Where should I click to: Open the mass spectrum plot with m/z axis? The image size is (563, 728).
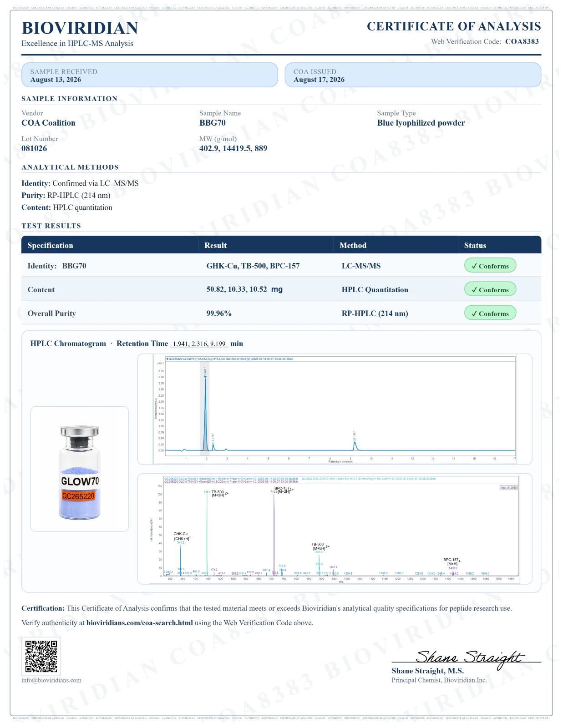click(x=335, y=529)
